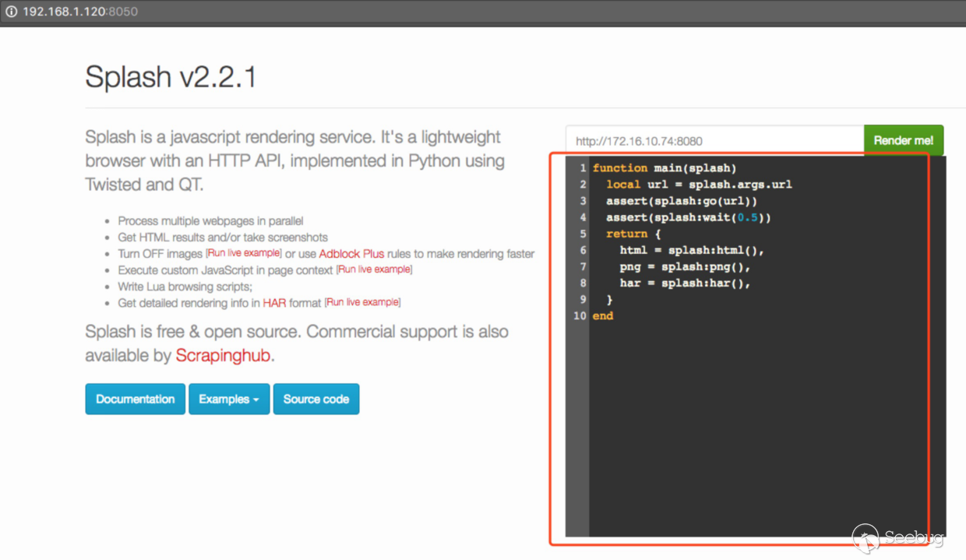Run live example for turning OFF images

tap(244, 254)
